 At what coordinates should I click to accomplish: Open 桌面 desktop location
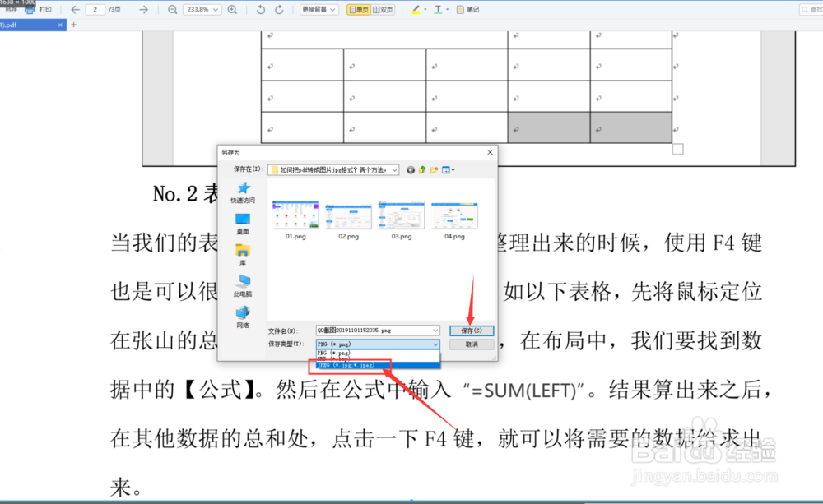[243, 224]
